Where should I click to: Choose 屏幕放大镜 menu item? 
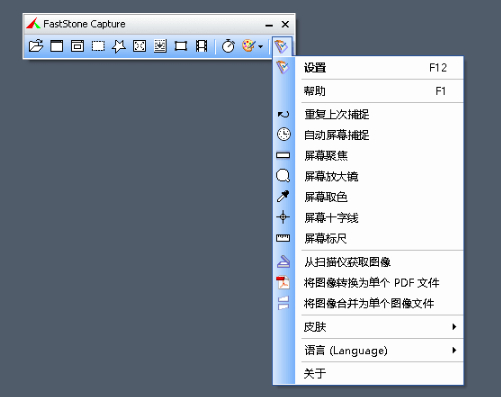point(368,176)
